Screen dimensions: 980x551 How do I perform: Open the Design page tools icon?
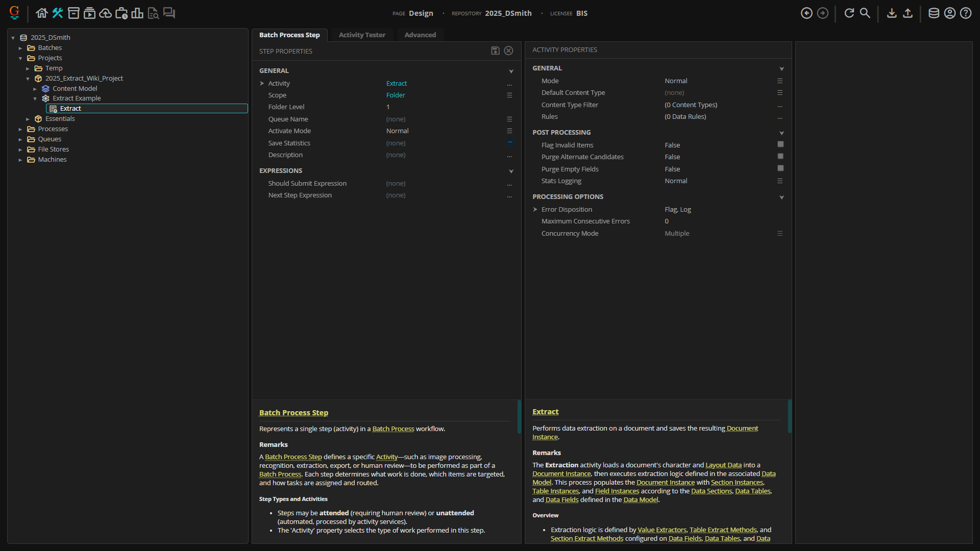[58, 13]
